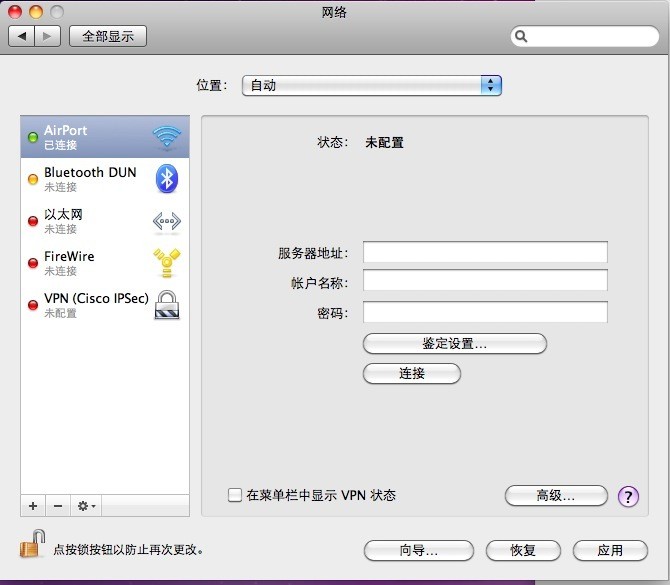Click the 未配置 status text
This screenshot has width=670, height=585.
coord(385,142)
